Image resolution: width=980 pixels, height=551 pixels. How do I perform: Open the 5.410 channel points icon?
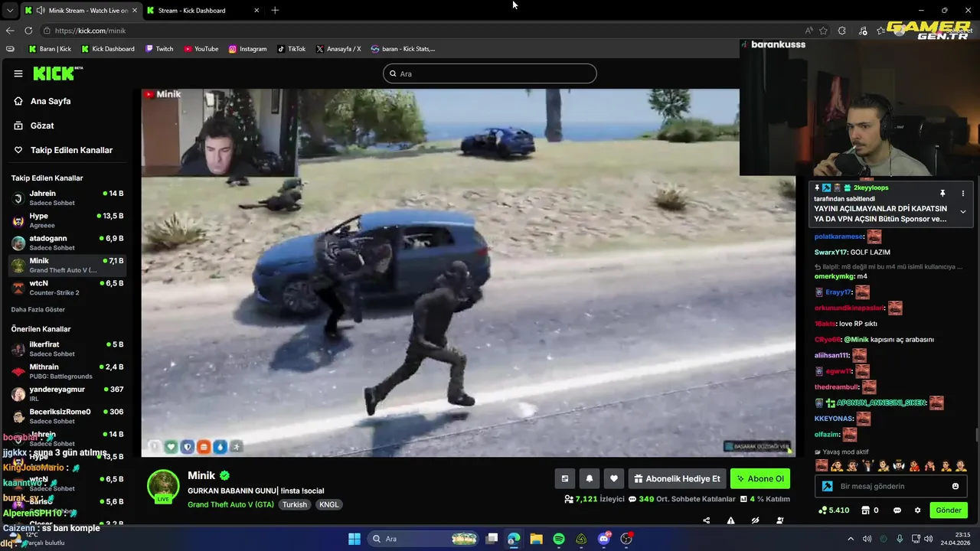[833, 510]
